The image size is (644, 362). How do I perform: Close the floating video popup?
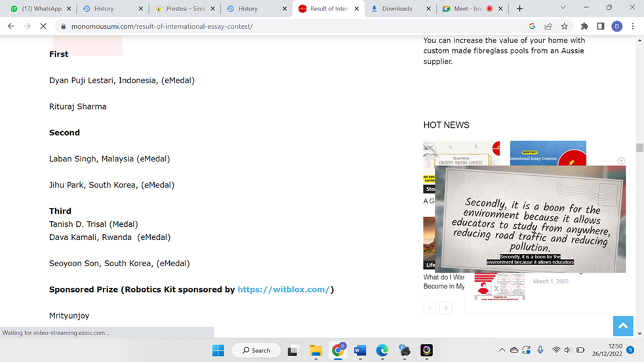(621, 161)
